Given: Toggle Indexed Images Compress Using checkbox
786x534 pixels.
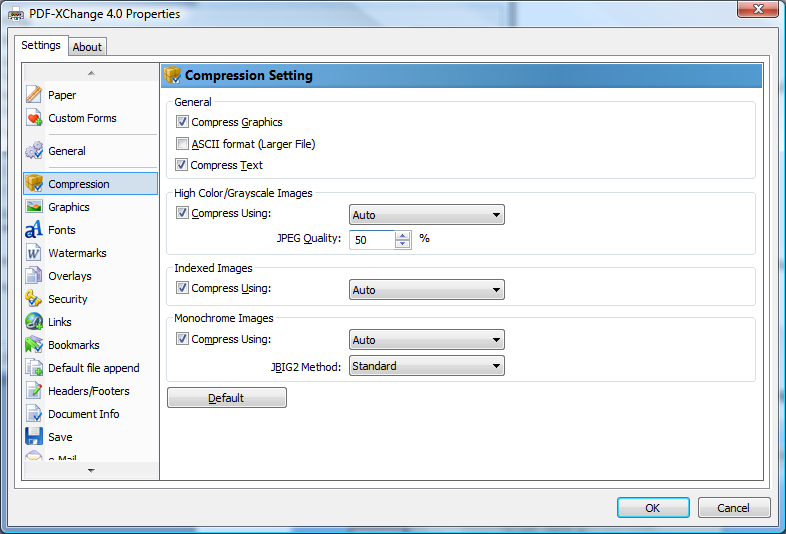Looking at the screenshot, I should point(182,288).
